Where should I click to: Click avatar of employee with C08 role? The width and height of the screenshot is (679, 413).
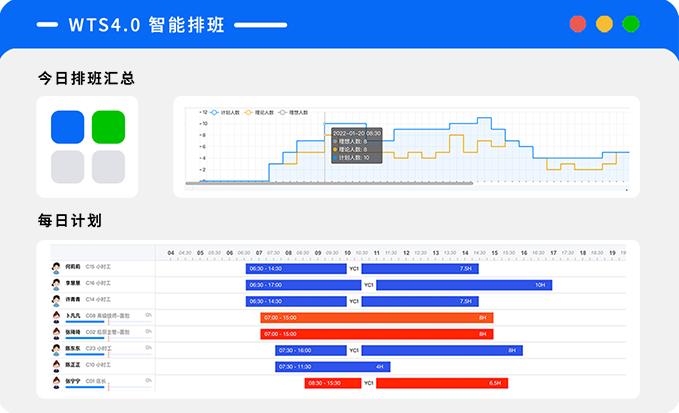[x=57, y=317]
